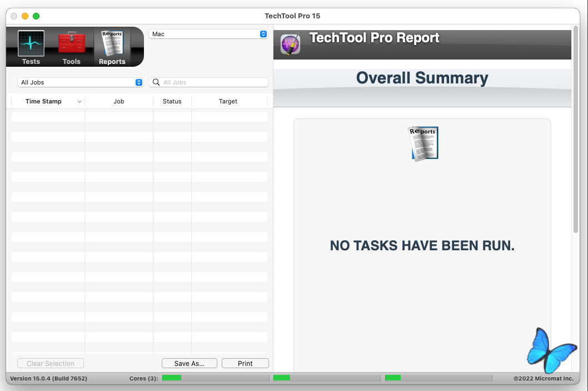588x391 pixels.
Task: Click the magnifying glass search icon
Action: coord(156,82)
